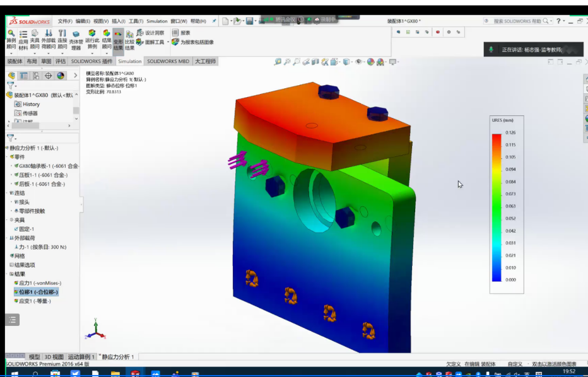Select the 固定-1 fixture item
The width and height of the screenshot is (588, 377).
pos(28,229)
